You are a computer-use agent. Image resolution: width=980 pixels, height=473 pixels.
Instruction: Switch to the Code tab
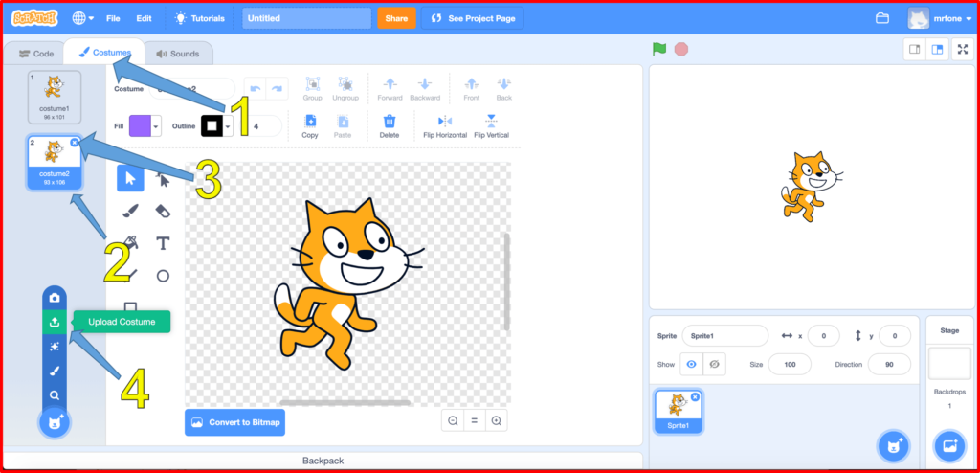(36, 54)
